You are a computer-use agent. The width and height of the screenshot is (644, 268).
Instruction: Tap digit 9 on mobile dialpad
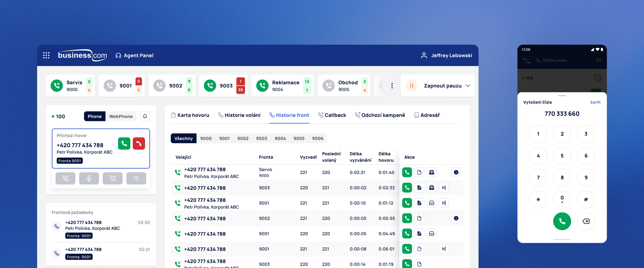586,178
